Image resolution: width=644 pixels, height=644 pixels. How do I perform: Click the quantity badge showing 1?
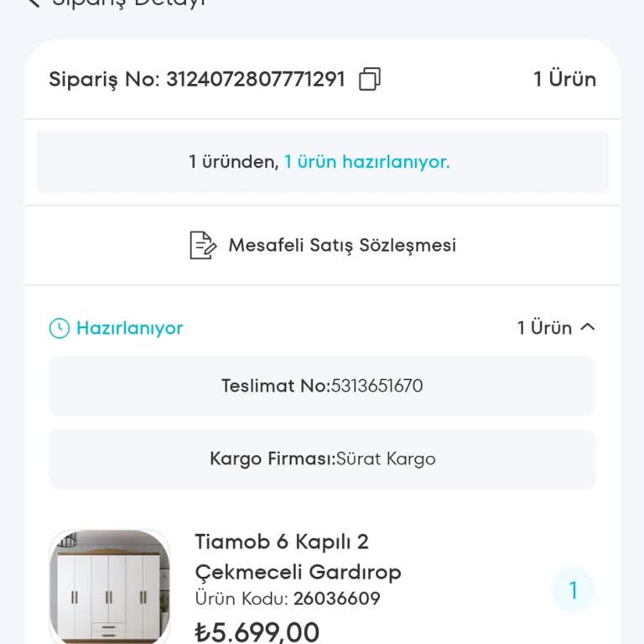(574, 590)
